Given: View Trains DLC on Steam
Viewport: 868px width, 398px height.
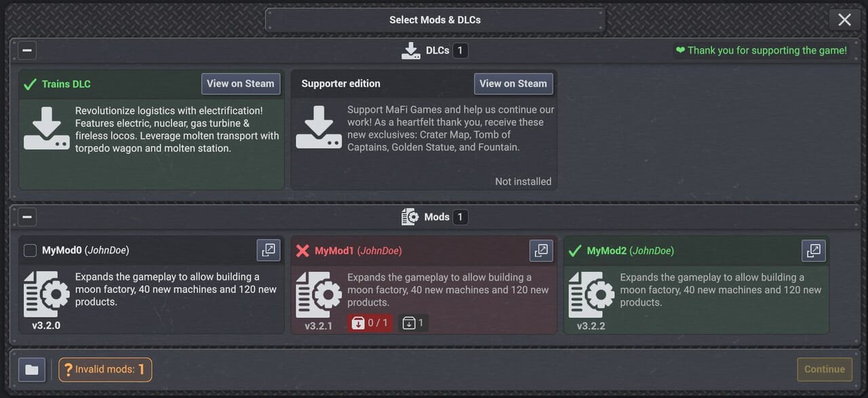Looking at the screenshot, I should click(241, 83).
